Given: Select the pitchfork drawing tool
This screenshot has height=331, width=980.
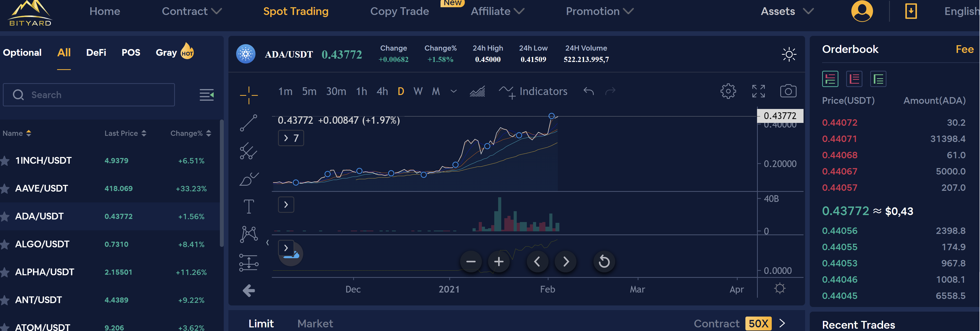Looking at the screenshot, I should (x=249, y=151).
